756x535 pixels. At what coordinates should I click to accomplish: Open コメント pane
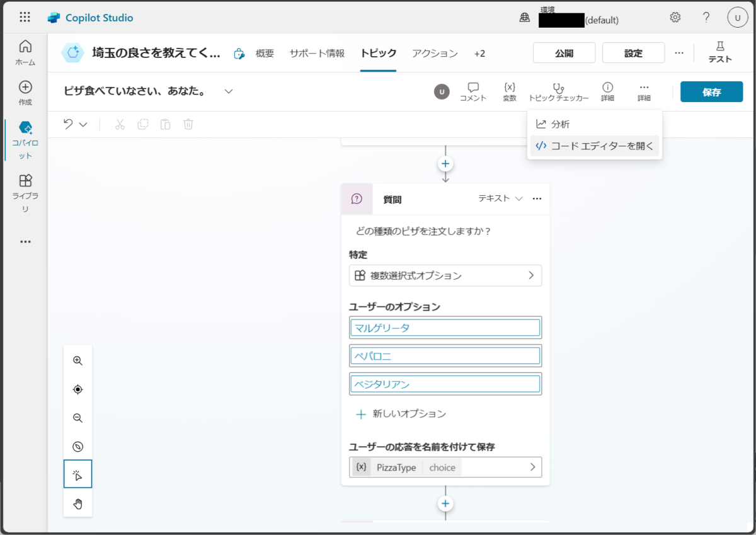tap(473, 92)
